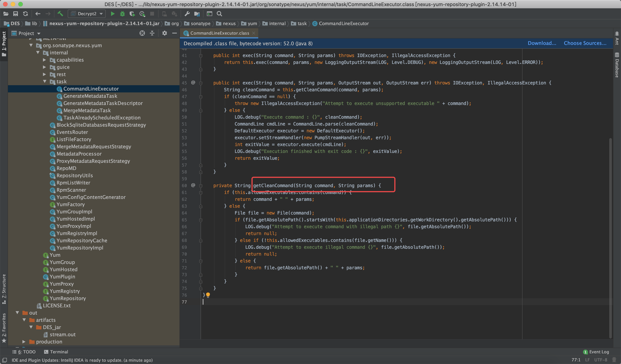Select MergeMetadataTask class
Image resolution: width=621 pixels, height=364 pixels.
pyautogui.click(x=87, y=110)
